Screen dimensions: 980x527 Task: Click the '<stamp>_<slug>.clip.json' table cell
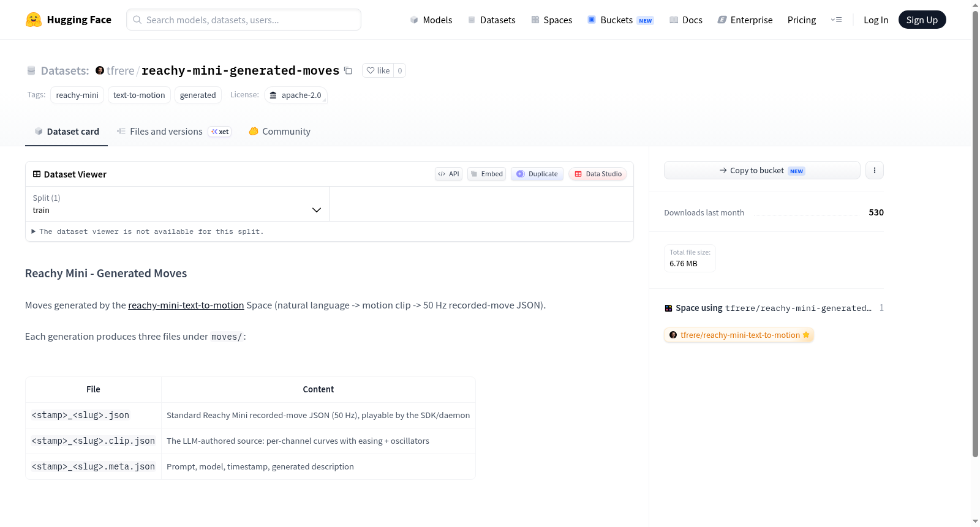(93, 441)
